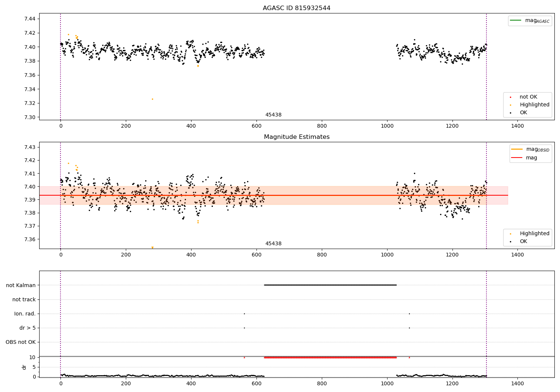Click the 7.44 y-tick in the top plot
The image size is (560, 392).
click(30, 19)
